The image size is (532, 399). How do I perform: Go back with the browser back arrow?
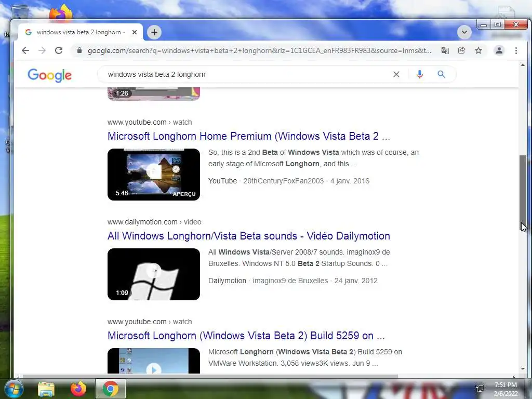pyautogui.click(x=25, y=50)
